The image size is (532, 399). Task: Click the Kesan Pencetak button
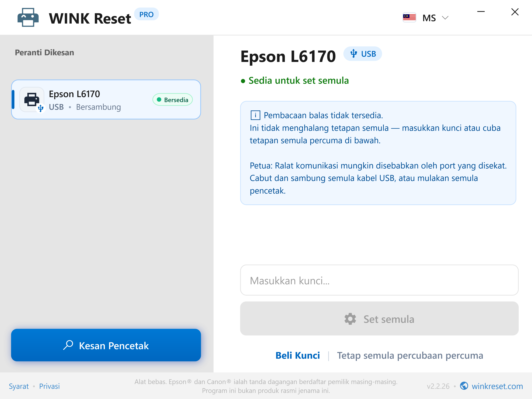coord(106,345)
